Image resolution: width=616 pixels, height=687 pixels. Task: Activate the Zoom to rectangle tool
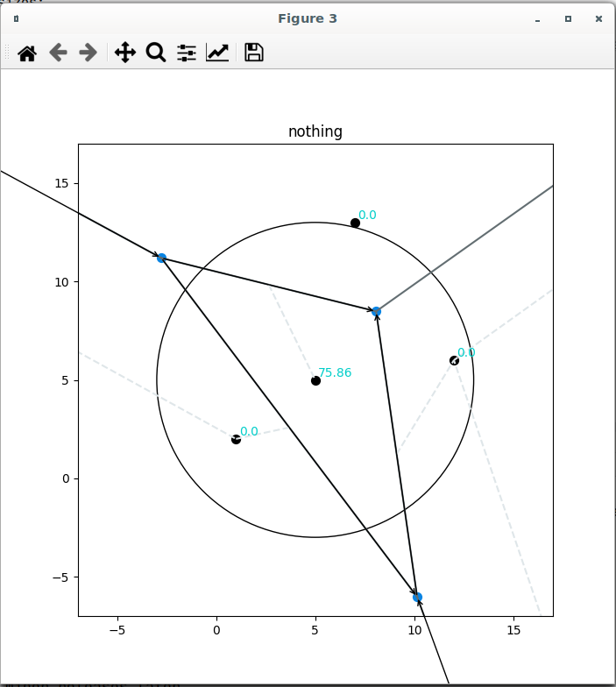tap(156, 53)
